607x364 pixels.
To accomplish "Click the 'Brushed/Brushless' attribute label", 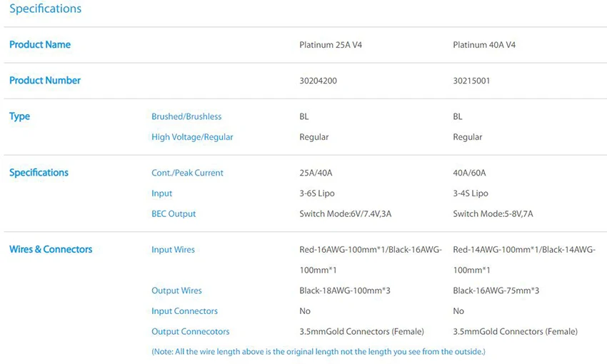I will [186, 116].
